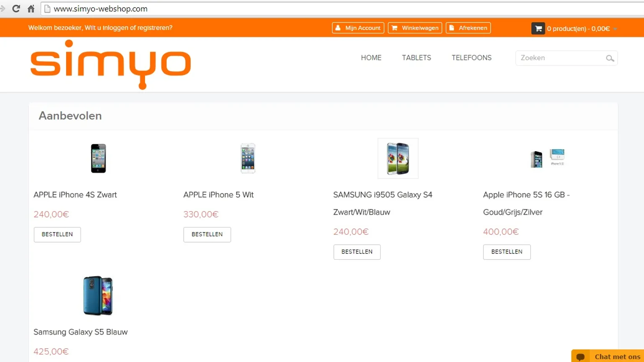Open the Winkelwagen button
This screenshot has width=644, height=362.
coord(415,28)
